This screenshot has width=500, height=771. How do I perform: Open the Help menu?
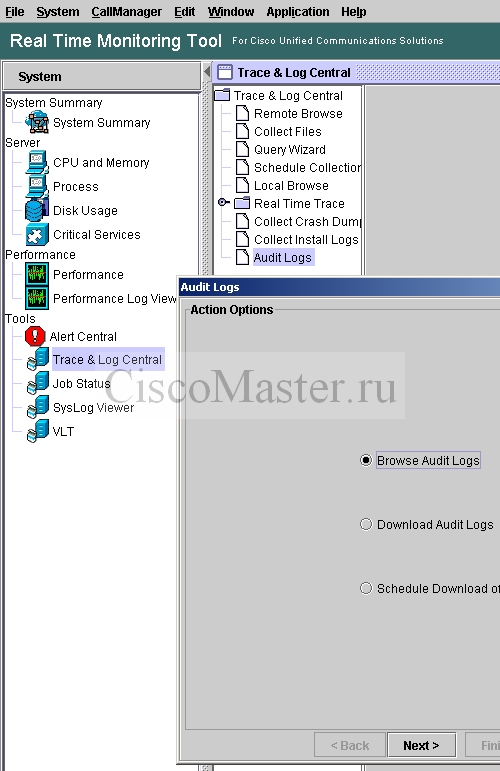click(353, 11)
